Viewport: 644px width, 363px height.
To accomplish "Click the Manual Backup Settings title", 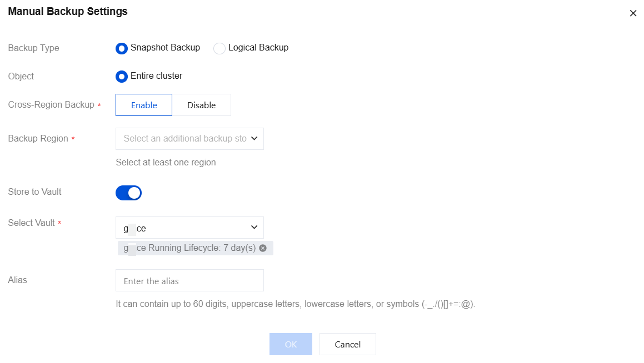I will coord(68,12).
